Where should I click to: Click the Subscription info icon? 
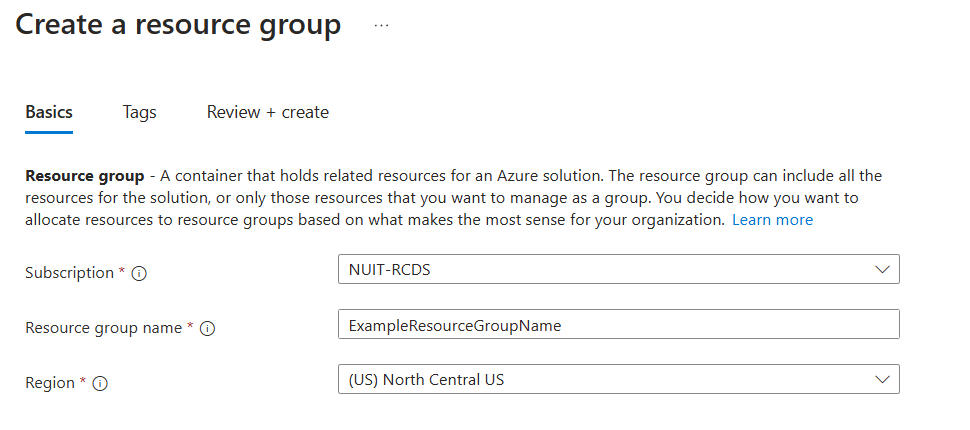(x=139, y=274)
